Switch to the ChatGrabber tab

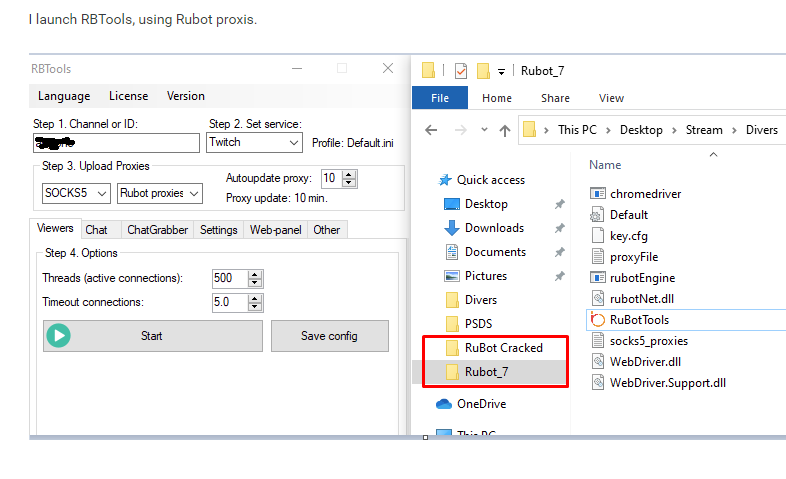[x=157, y=230]
